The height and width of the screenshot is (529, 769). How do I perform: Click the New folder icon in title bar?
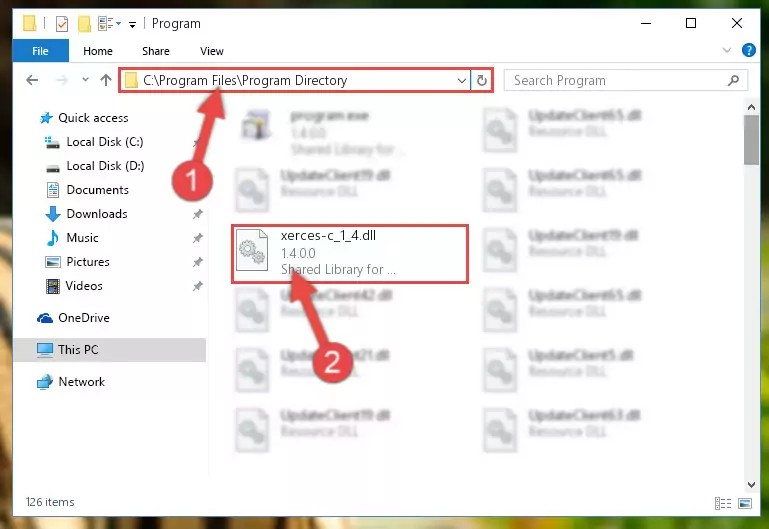(x=84, y=24)
